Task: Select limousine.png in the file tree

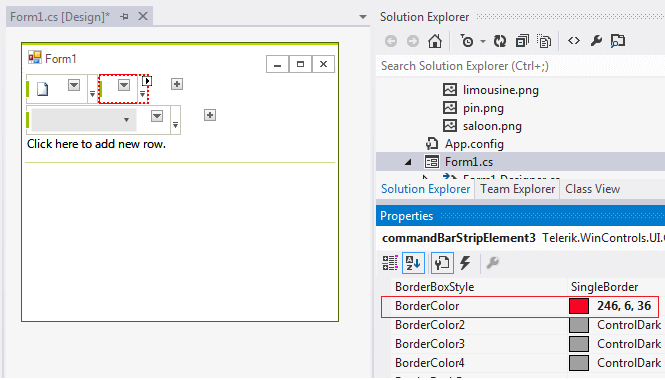Action: [500, 90]
